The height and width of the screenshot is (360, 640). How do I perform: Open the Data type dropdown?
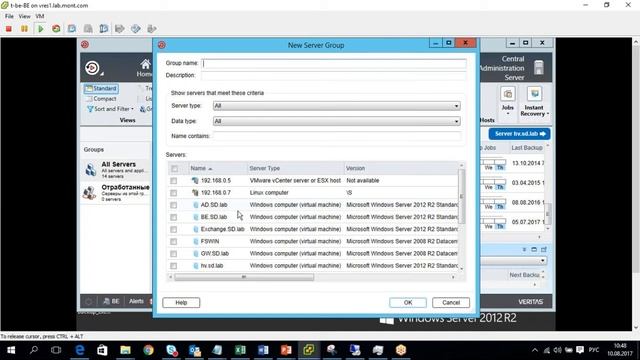(337, 121)
